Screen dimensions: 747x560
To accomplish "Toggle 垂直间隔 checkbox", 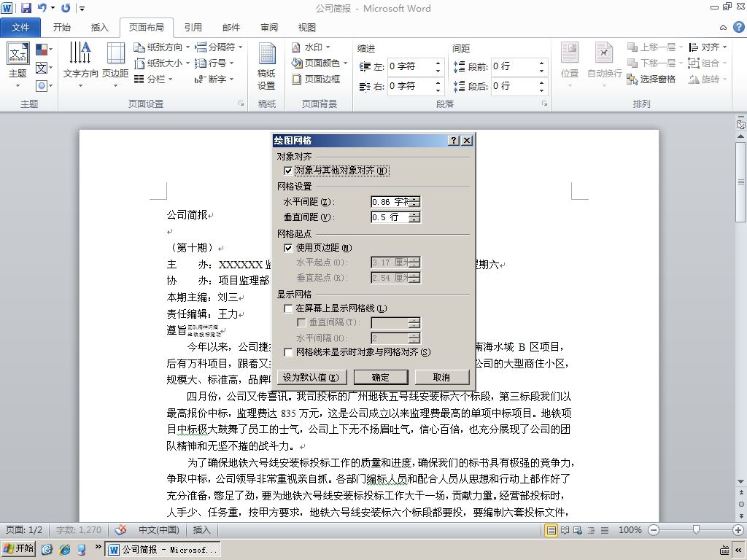I will pyautogui.click(x=301, y=322).
